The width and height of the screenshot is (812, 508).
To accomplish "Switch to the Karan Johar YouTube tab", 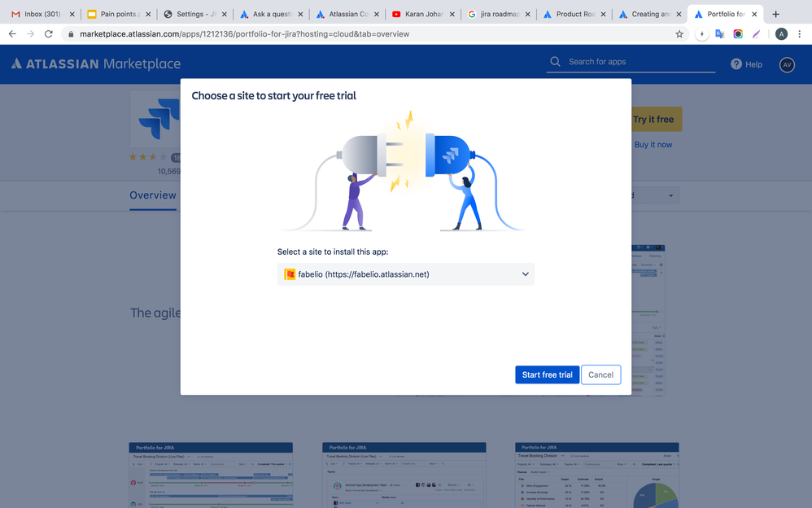I will [422, 14].
